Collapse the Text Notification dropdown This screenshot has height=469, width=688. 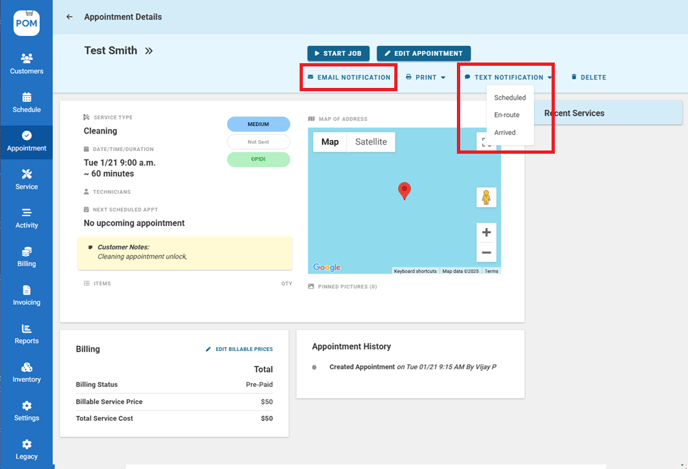[x=508, y=77]
